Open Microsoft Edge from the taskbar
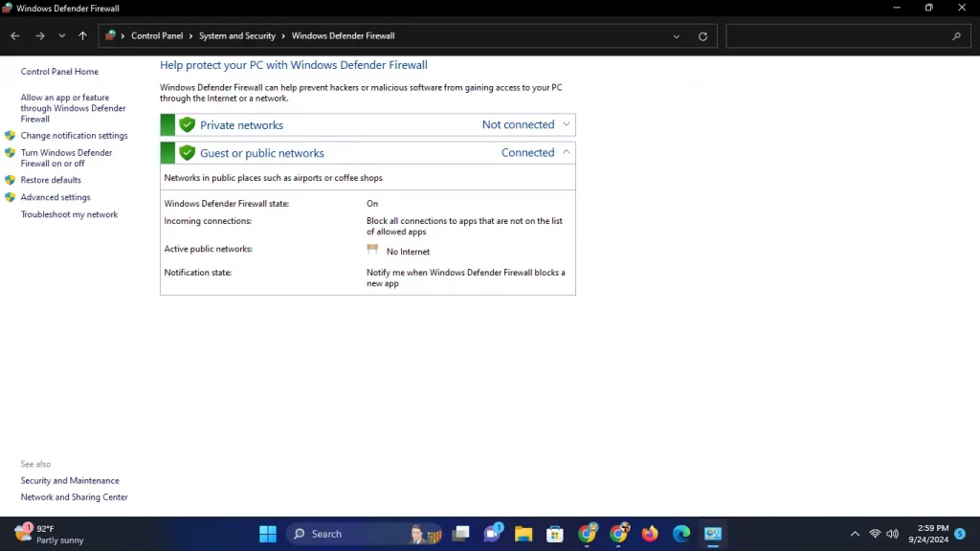Viewport: 980px width, 551px height. tap(681, 534)
